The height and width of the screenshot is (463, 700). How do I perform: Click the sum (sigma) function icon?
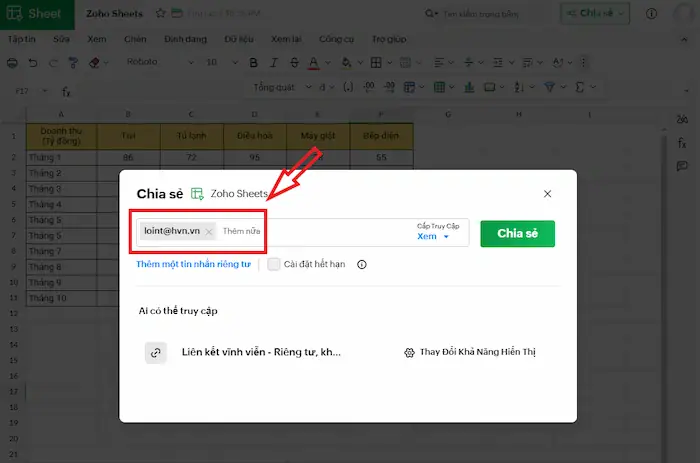tap(579, 87)
